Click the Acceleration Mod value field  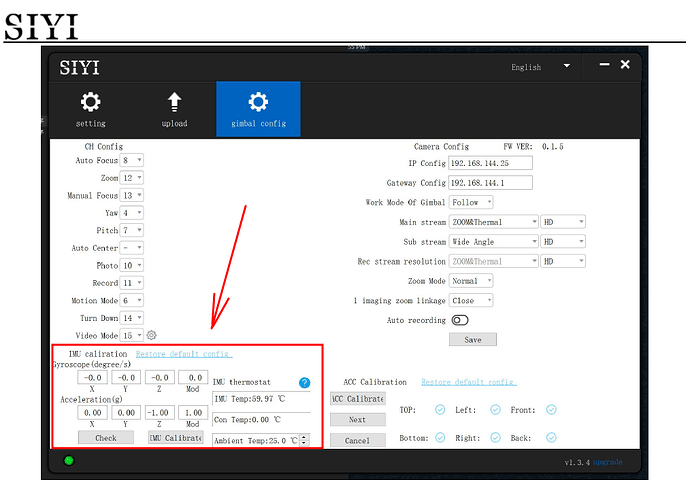point(193,412)
